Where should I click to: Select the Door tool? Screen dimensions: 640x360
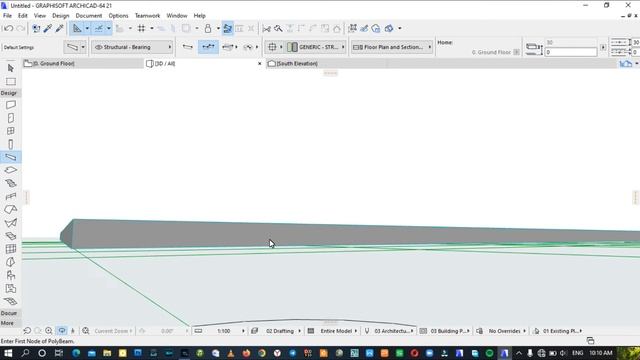[11, 118]
